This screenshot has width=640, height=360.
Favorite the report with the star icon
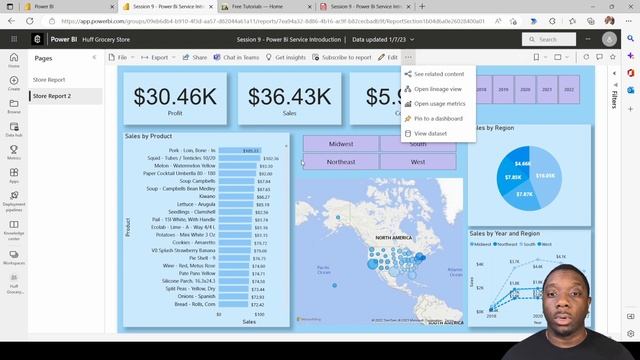613,57
